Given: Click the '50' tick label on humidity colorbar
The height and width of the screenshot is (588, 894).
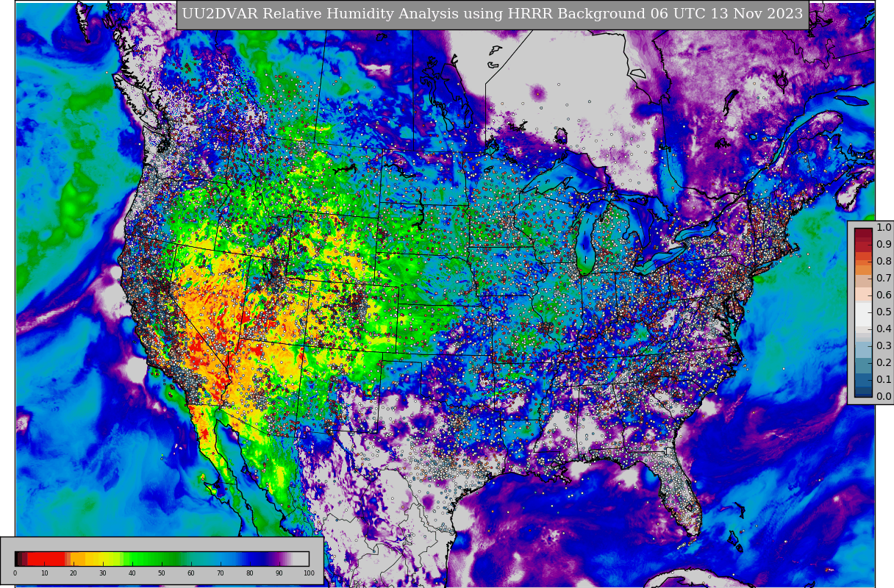Looking at the screenshot, I should [x=162, y=573].
